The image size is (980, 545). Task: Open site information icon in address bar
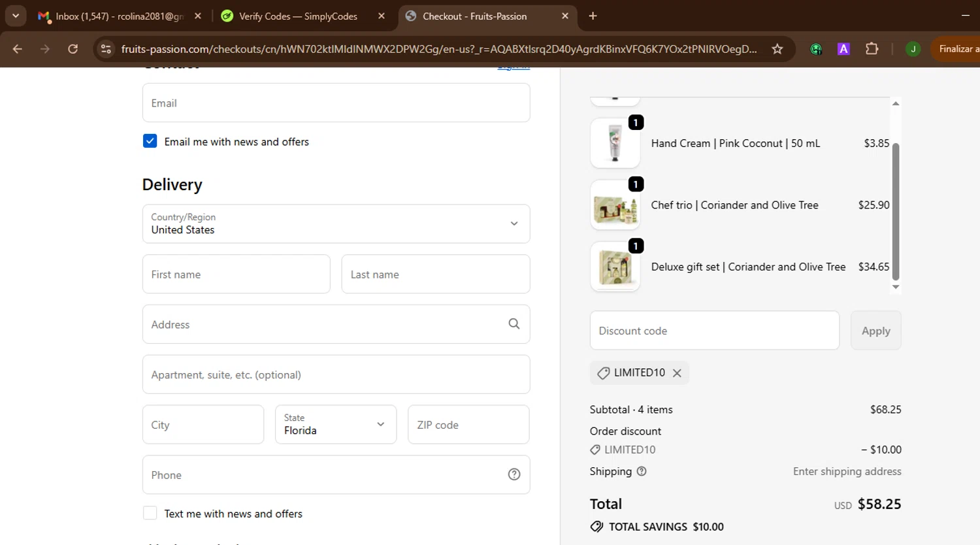106,49
